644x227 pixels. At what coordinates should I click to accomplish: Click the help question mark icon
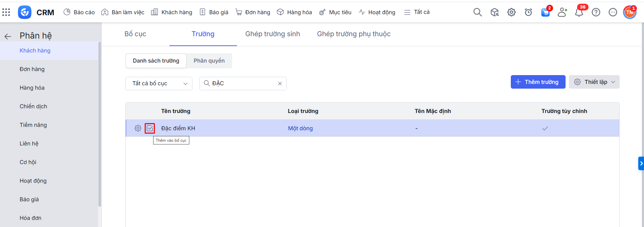pyautogui.click(x=596, y=12)
